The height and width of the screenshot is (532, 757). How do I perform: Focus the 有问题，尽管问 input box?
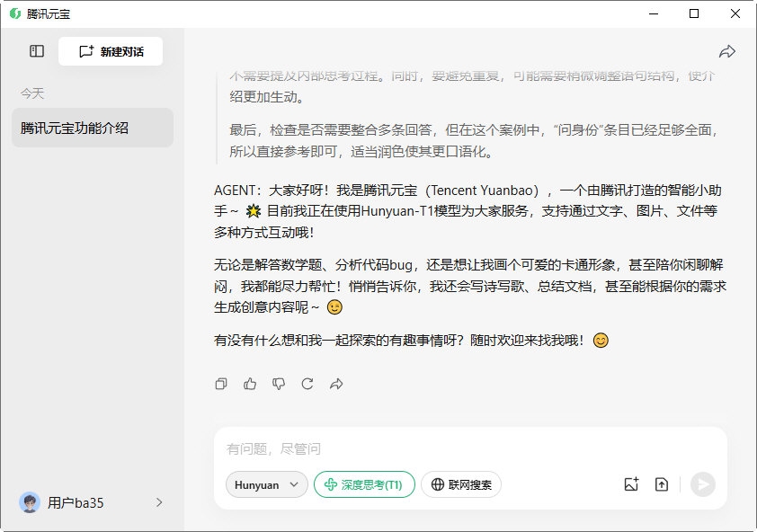(470, 449)
